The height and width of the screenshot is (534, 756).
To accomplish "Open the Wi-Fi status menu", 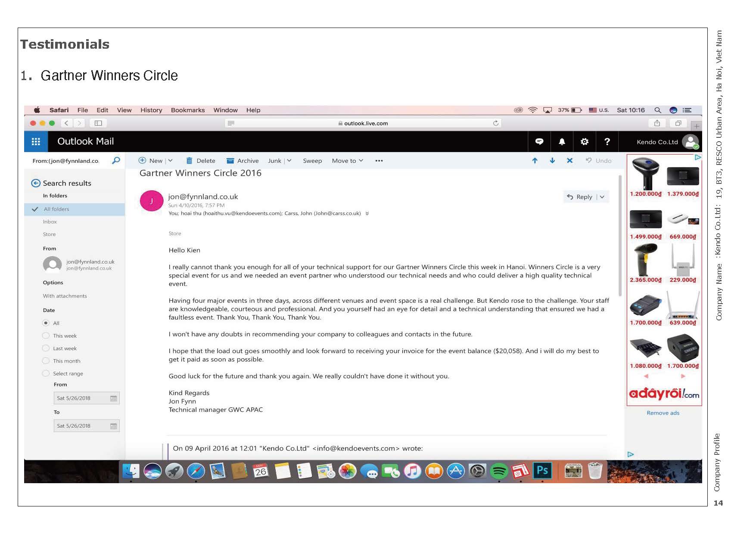I will pyautogui.click(x=533, y=110).
